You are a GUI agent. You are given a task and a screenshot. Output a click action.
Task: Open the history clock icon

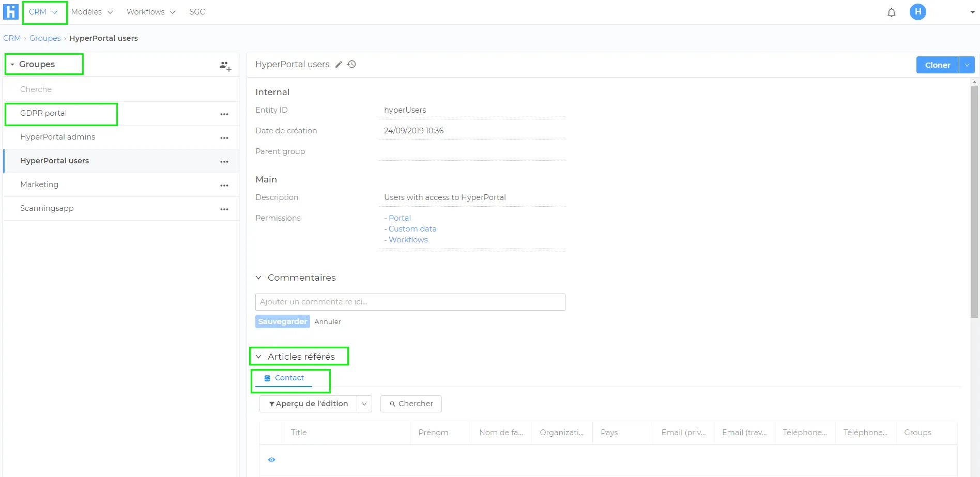[x=351, y=64]
